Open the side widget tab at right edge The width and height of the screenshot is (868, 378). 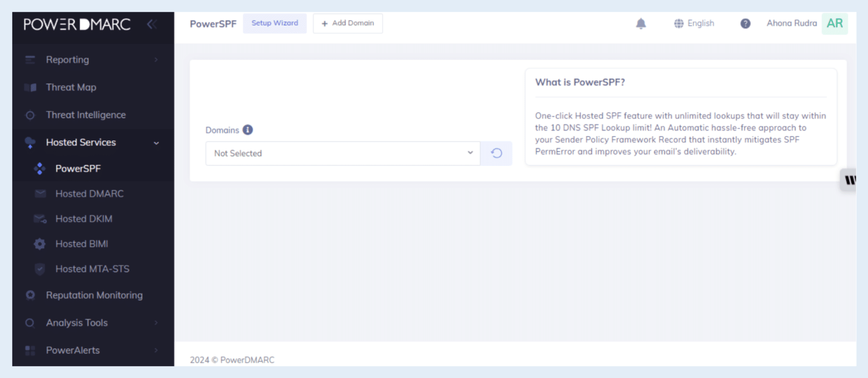[x=849, y=180]
